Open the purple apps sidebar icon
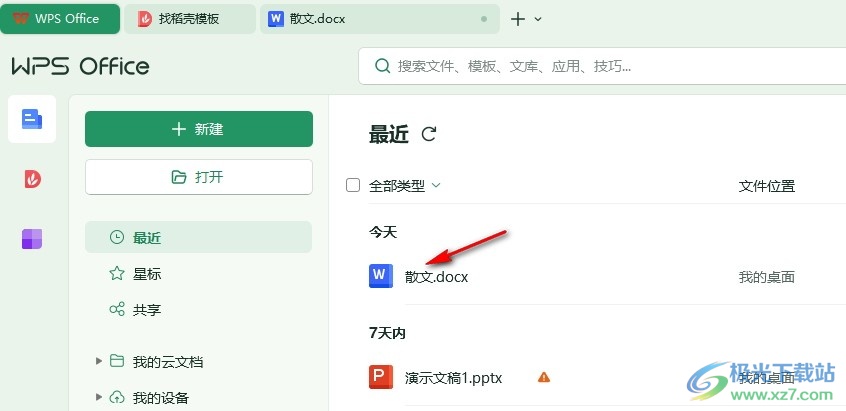This screenshot has height=411, width=846. pyautogui.click(x=32, y=238)
